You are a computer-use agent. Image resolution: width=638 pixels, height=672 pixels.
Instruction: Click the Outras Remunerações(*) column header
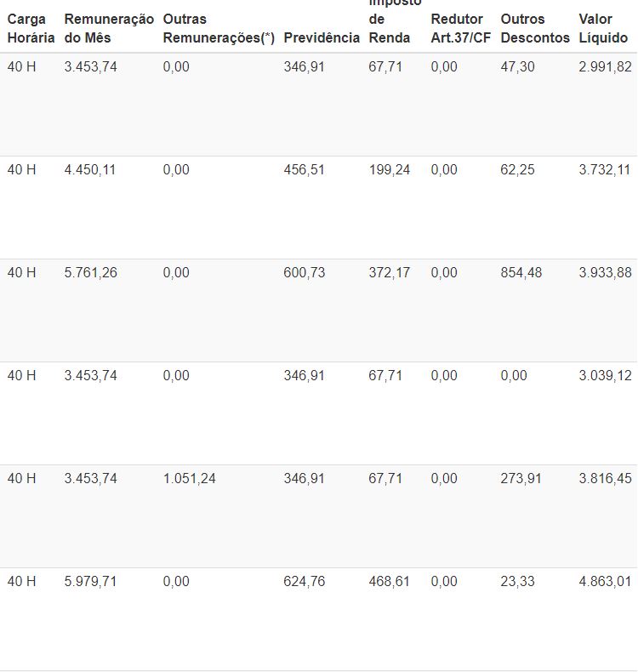pos(219,28)
